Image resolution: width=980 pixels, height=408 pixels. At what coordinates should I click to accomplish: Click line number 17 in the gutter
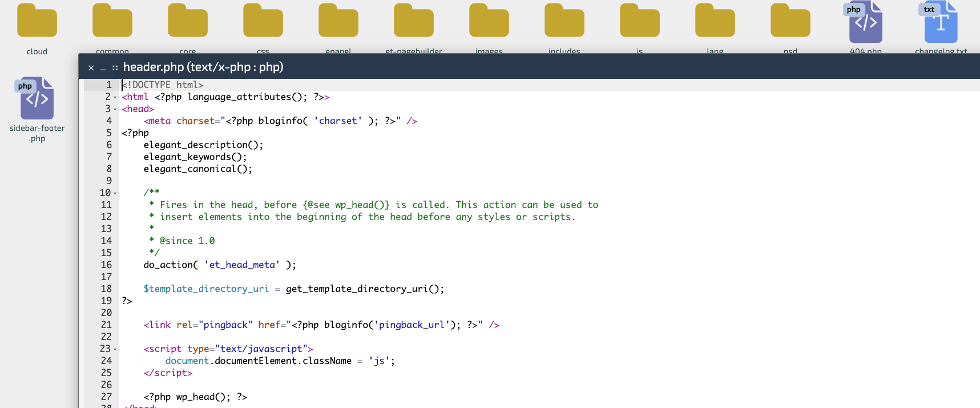coord(106,277)
